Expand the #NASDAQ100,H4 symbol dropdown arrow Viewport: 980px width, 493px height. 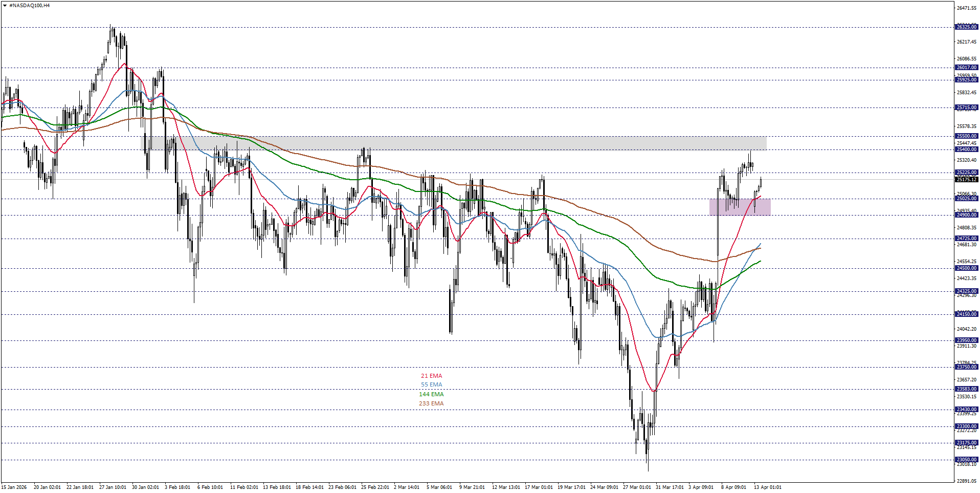click(5, 5)
